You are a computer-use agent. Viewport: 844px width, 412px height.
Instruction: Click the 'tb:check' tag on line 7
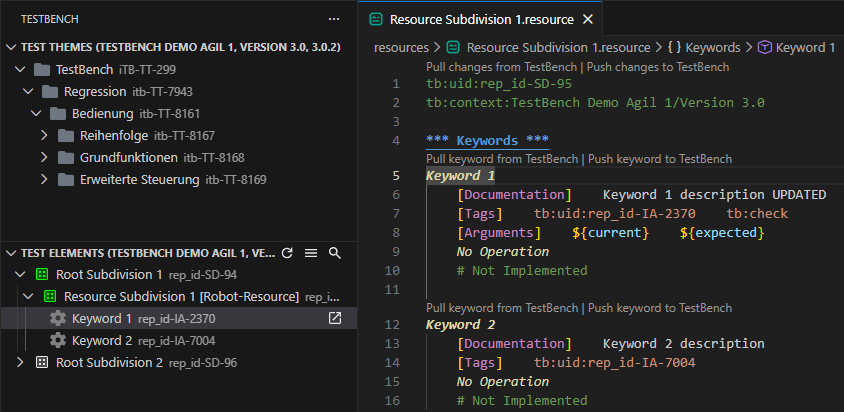click(x=757, y=214)
